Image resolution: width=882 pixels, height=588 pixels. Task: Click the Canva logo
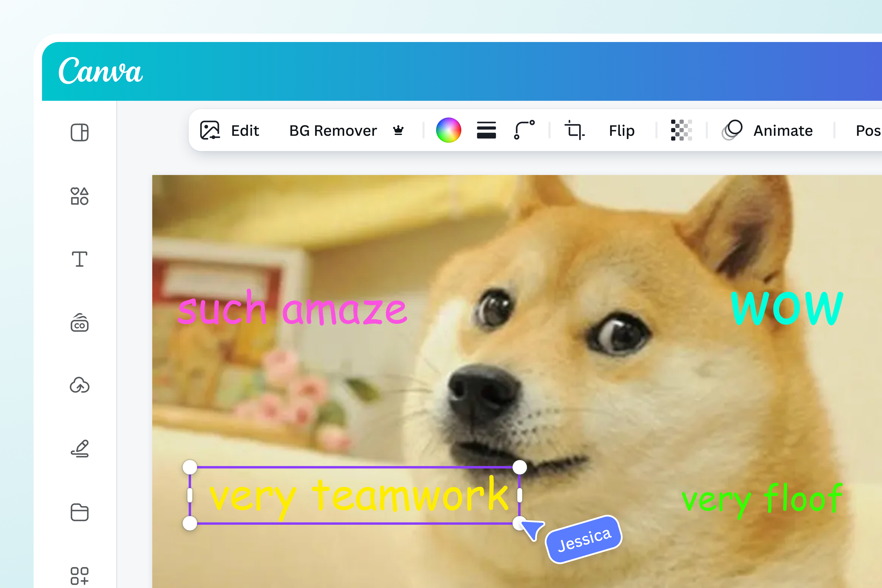[100, 70]
